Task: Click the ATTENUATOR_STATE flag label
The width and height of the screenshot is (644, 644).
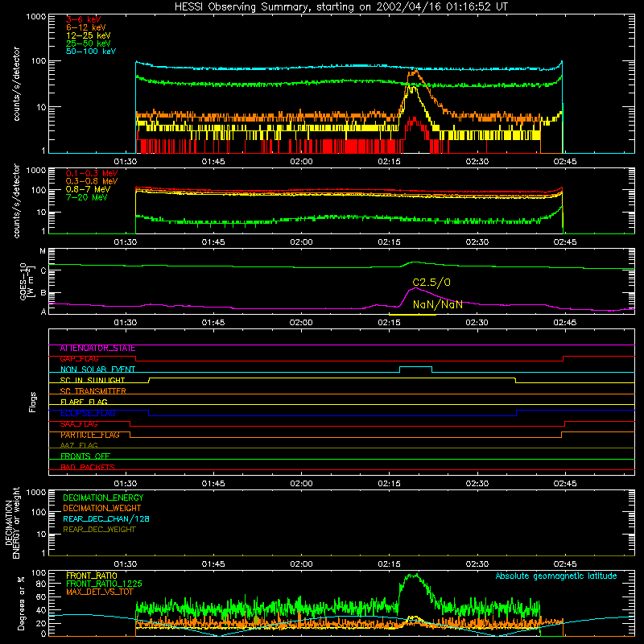Action: (97, 349)
